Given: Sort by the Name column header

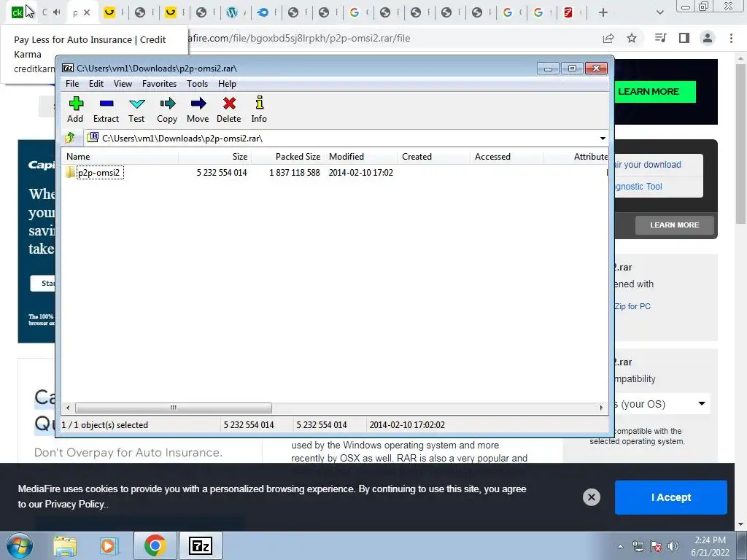Looking at the screenshot, I should [x=120, y=157].
